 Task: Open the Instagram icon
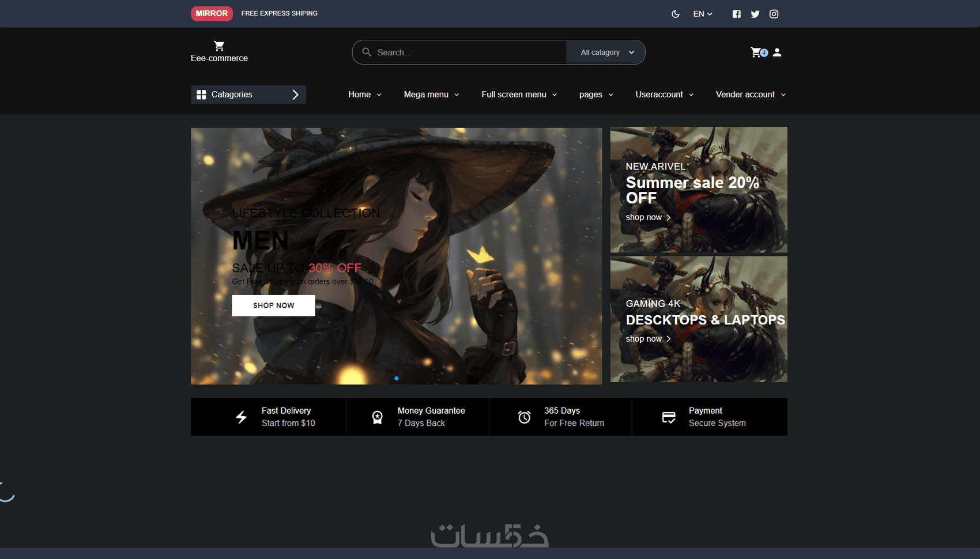coord(774,14)
